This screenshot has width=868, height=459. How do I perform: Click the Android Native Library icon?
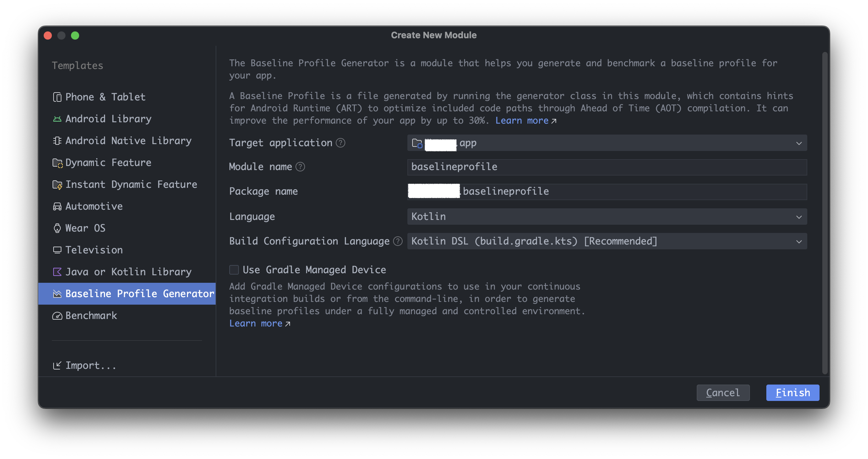pos(57,141)
